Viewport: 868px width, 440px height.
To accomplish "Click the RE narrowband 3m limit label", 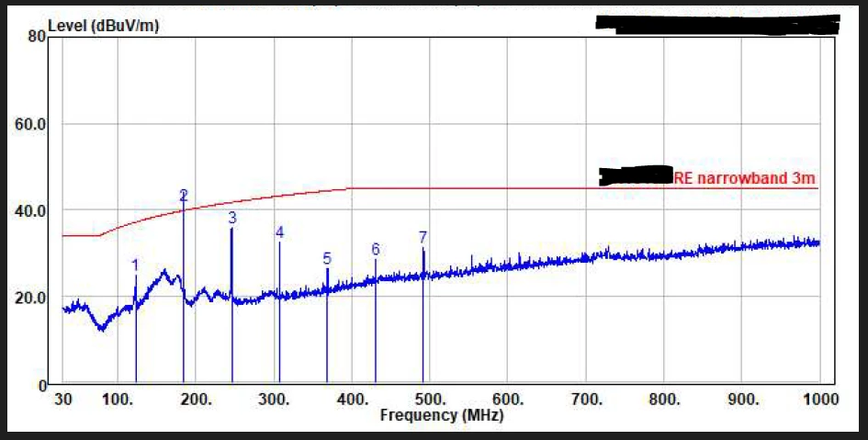I will (744, 177).
